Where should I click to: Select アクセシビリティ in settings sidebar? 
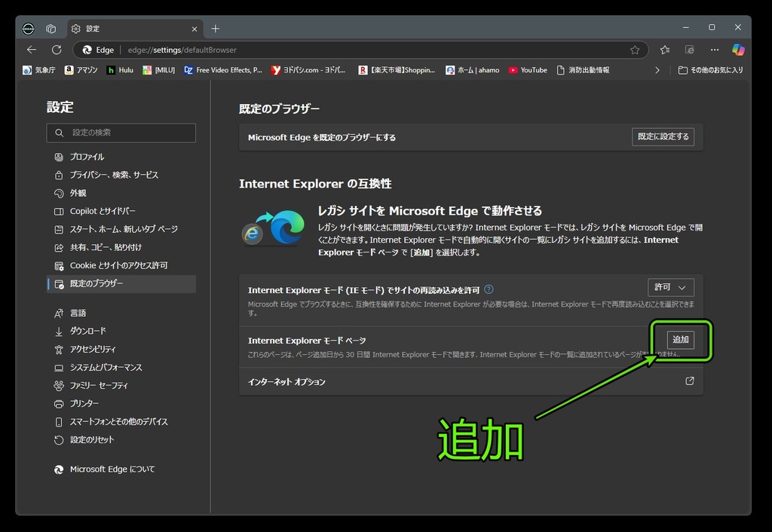121,349
